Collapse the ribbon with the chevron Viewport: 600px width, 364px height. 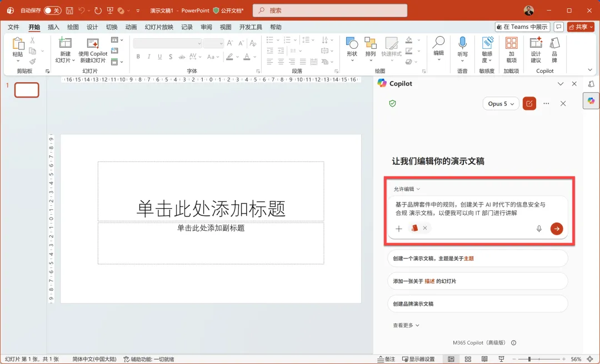pyautogui.click(x=589, y=69)
